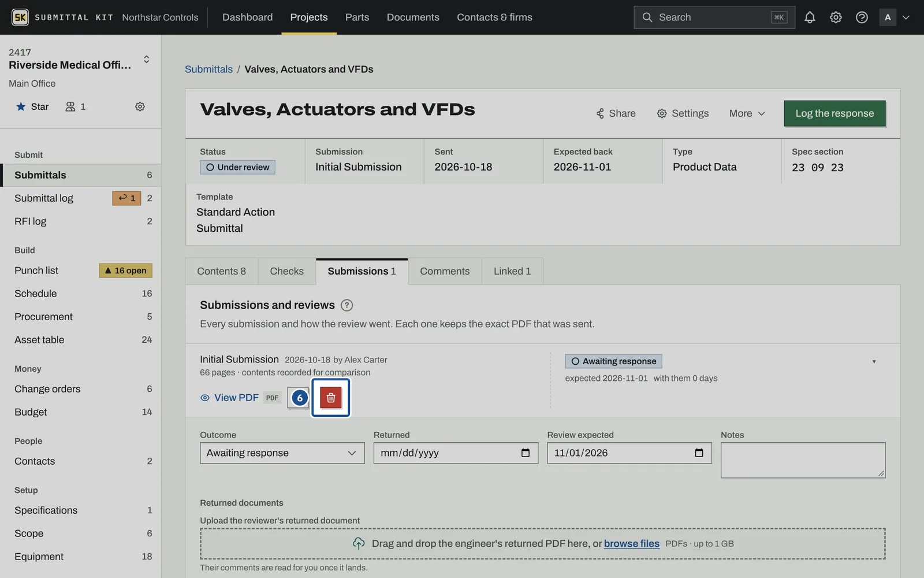Click the user avatar A

[x=888, y=17]
